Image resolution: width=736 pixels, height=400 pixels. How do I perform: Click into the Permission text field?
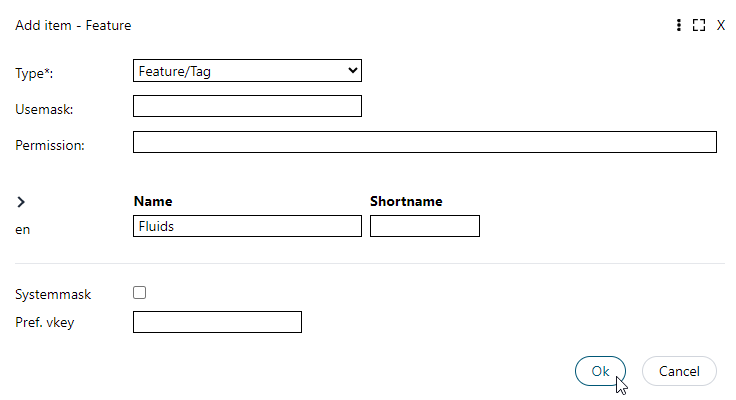click(x=425, y=142)
